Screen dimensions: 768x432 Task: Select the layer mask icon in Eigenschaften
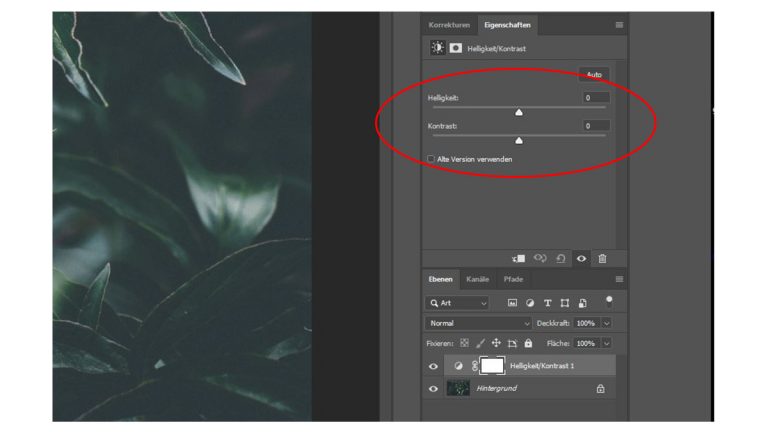coord(455,48)
